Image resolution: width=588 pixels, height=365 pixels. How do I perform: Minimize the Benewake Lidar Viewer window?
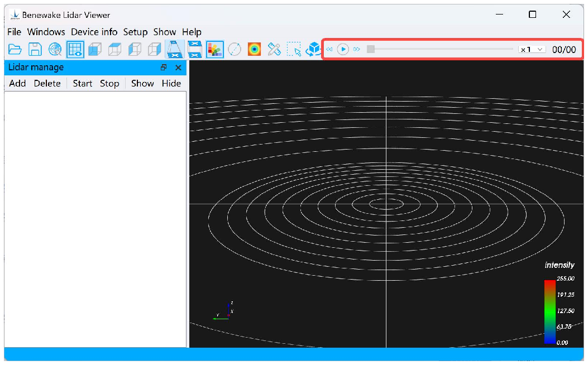click(500, 15)
